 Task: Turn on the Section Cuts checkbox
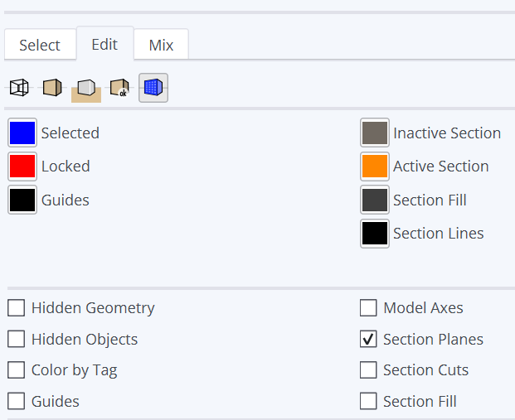coord(368,370)
